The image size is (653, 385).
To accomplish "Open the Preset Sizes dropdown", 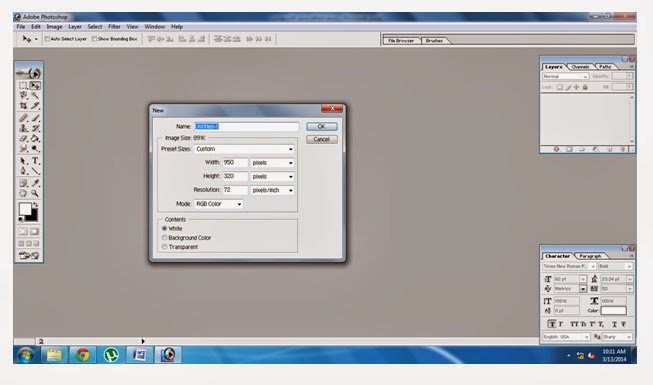I will coord(244,149).
